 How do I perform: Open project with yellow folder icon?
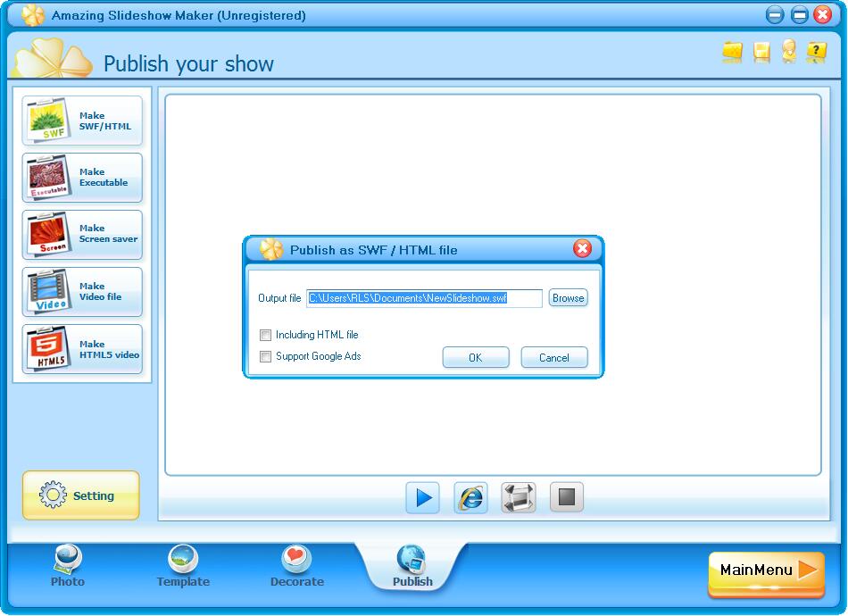pyautogui.click(x=733, y=52)
